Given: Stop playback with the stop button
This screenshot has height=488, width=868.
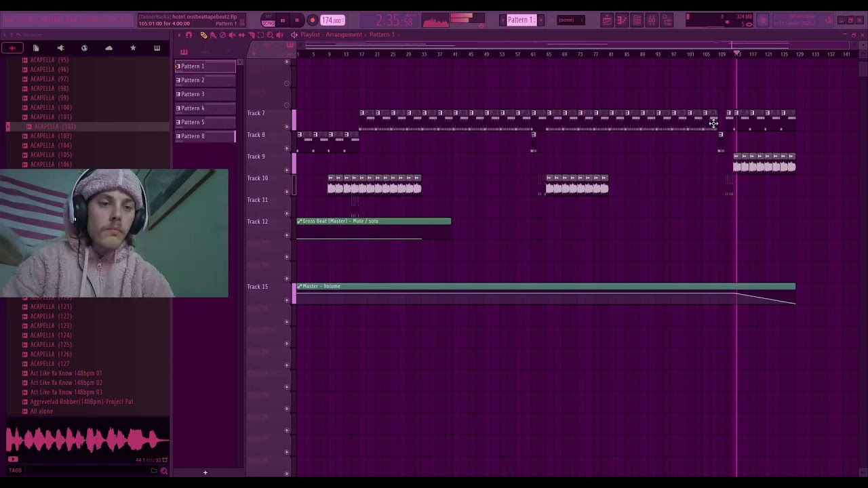Looking at the screenshot, I should [x=297, y=20].
